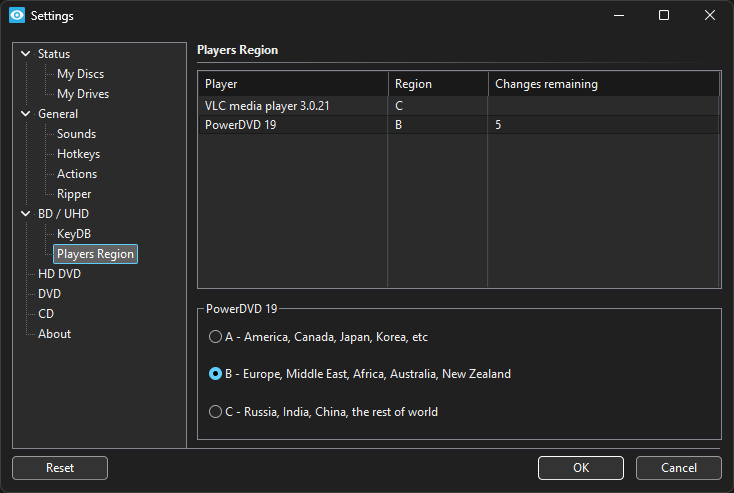Maximize the Settings window

pos(664,15)
